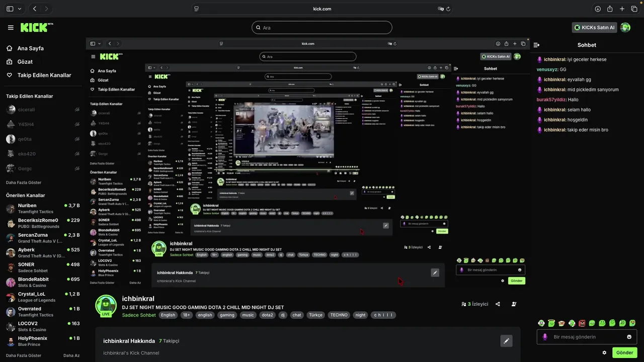Open the followed channel Gorgc
Image resolution: width=644 pixels, height=362 pixels.
(x=42, y=168)
